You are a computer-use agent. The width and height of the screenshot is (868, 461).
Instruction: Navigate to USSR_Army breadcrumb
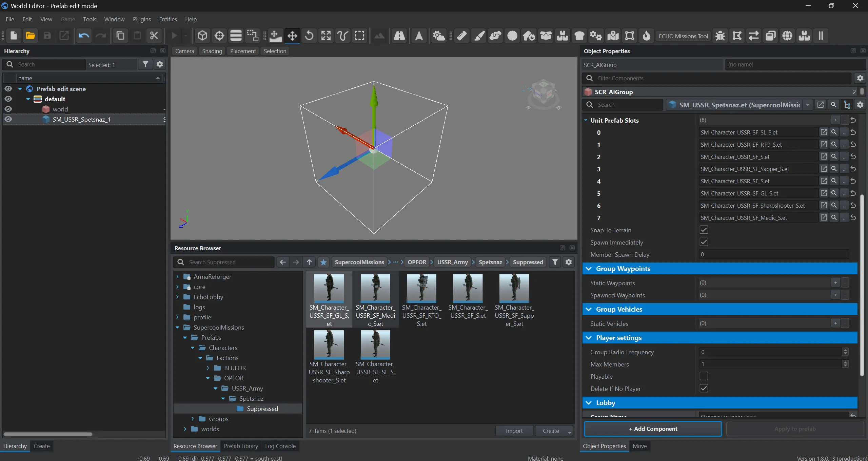[x=452, y=262]
